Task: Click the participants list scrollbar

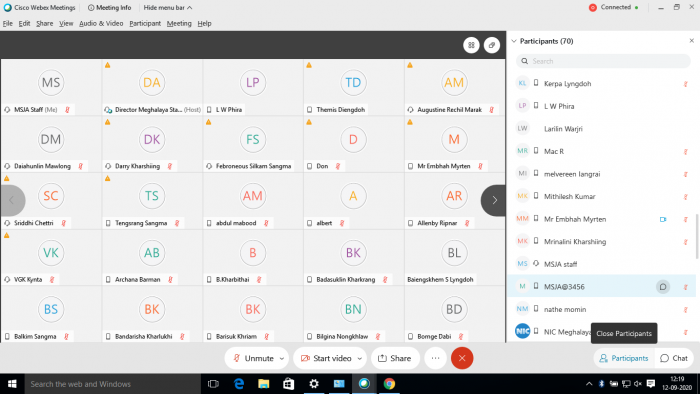Action: coord(697,236)
